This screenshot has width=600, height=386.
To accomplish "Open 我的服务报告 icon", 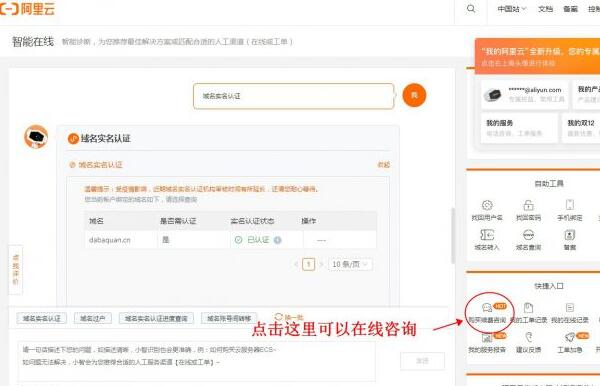I will click(487, 337).
